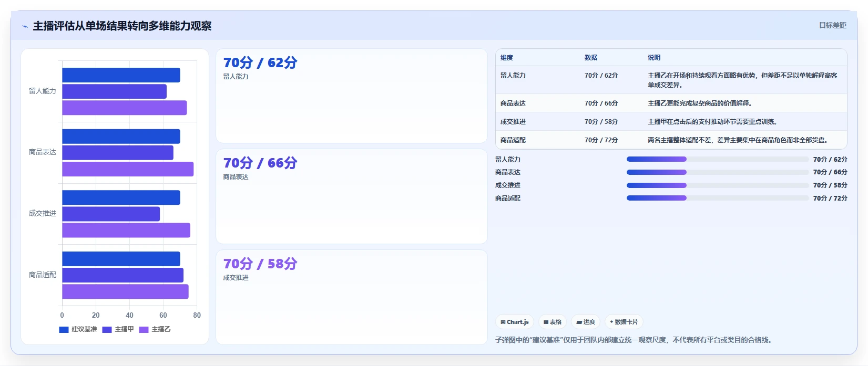Click the 进度 tag
Screen dimensions: 868x366
586,322
